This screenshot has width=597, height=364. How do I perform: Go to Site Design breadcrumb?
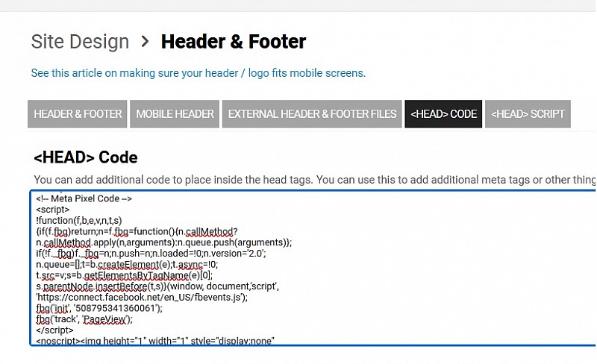(80, 42)
